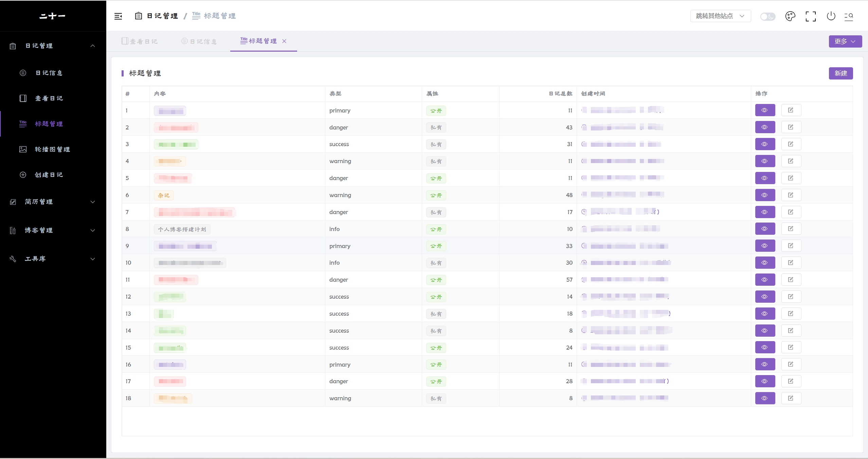This screenshot has height=459, width=868.
Task: Open the 跳转其他站点 dropdown
Action: coord(720,16)
